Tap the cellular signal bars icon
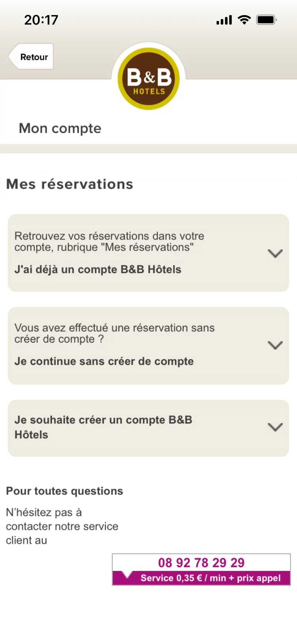Image resolution: width=297 pixels, height=644 pixels. [224, 20]
